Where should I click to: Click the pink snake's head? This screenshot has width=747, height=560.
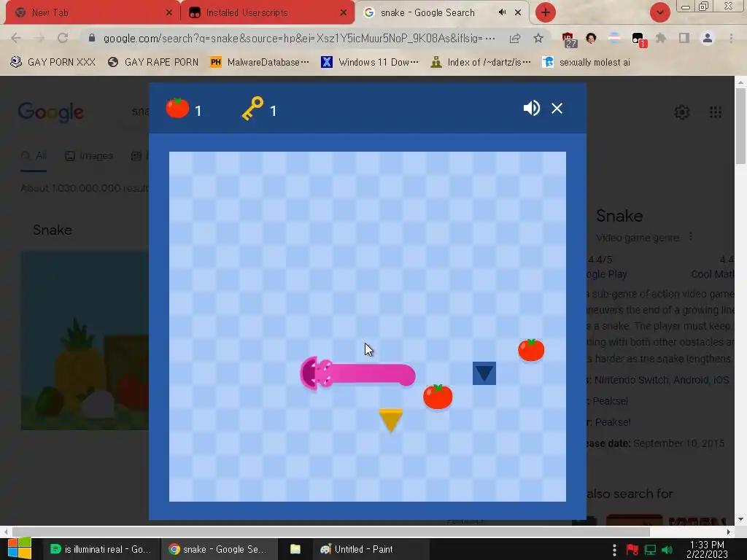click(x=315, y=373)
